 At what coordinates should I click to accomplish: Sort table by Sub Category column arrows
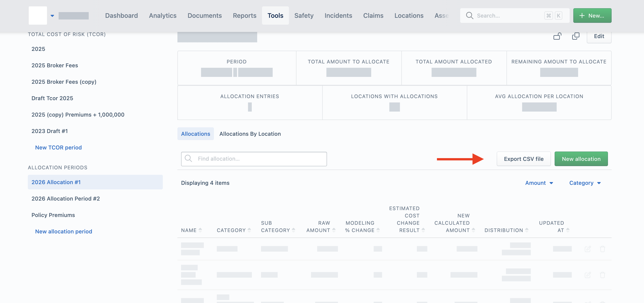point(293,230)
